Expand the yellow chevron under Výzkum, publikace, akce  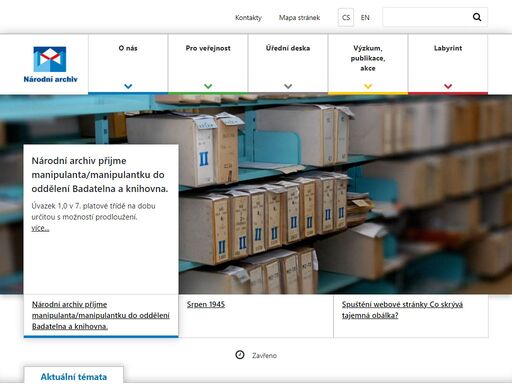pyautogui.click(x=368, y=86)
